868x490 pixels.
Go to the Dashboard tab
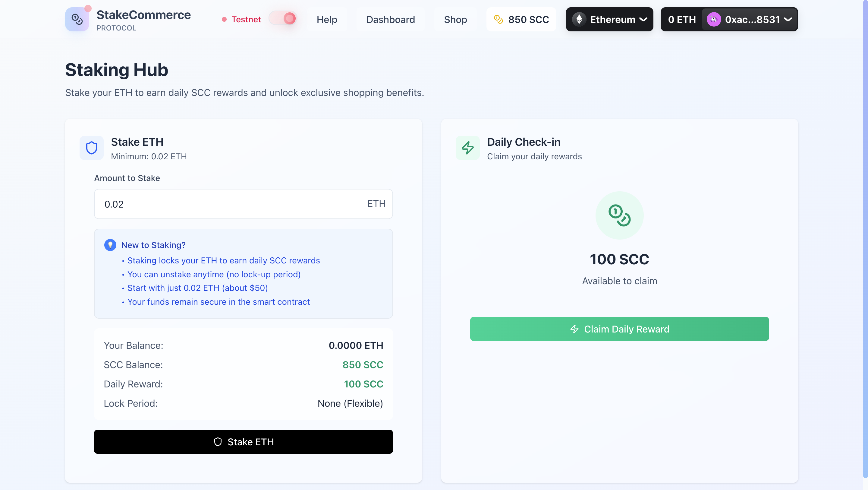(x=390, y=19)
